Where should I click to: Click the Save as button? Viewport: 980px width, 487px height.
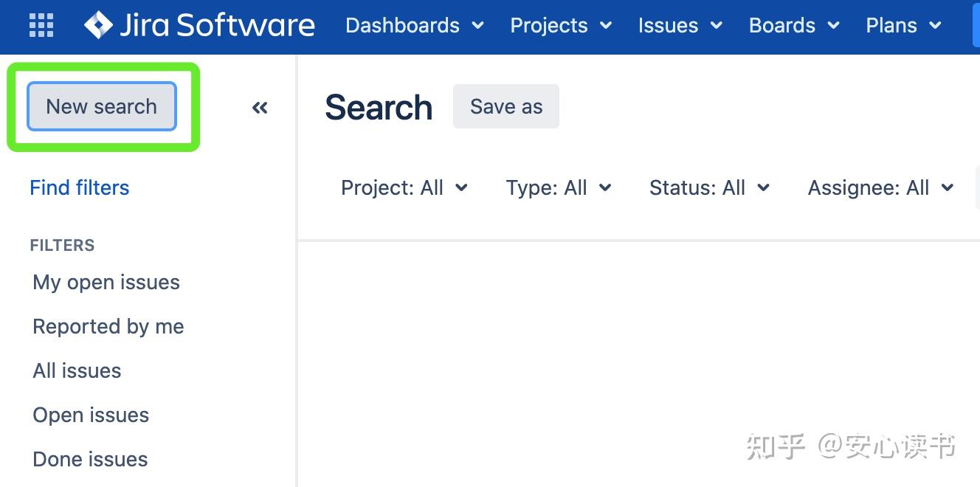(x=506, y=106)
